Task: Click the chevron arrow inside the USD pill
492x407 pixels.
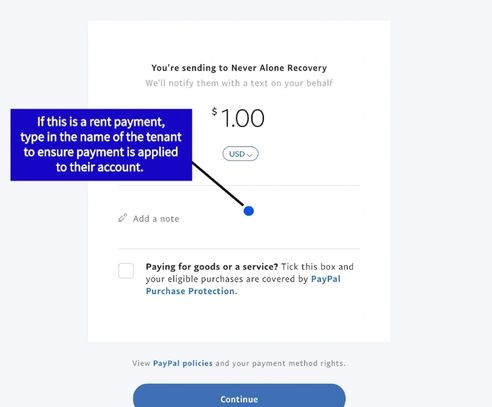Action: tap(250, 155)
